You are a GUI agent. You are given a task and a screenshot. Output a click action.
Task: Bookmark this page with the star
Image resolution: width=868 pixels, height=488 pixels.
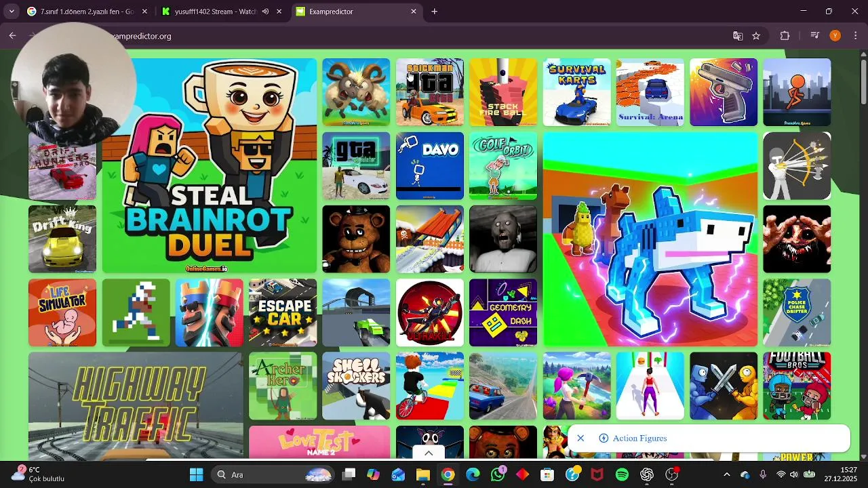point(756,36)
